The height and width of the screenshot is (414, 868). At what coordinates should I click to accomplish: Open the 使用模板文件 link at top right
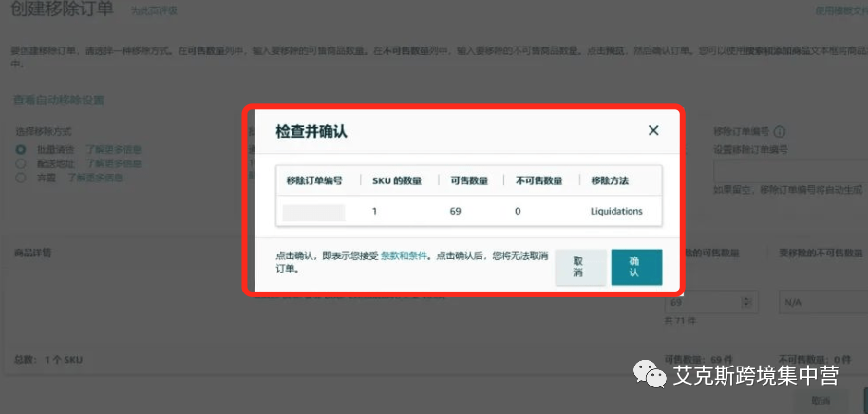coord(841,10)
